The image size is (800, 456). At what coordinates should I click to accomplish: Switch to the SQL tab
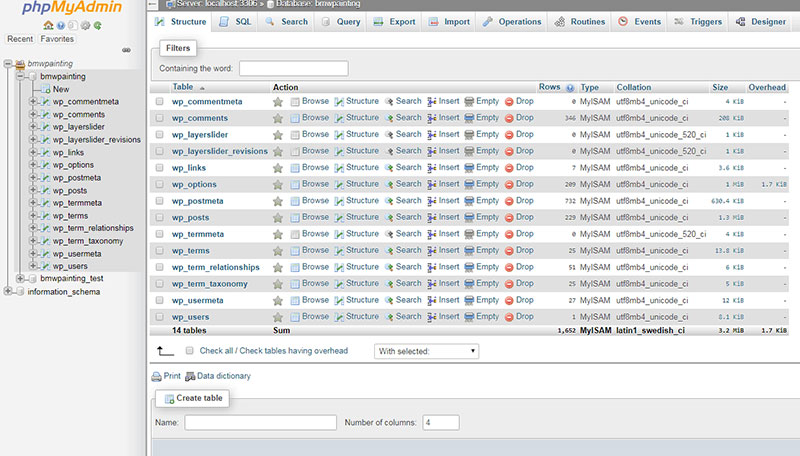(x=235, y=22)
